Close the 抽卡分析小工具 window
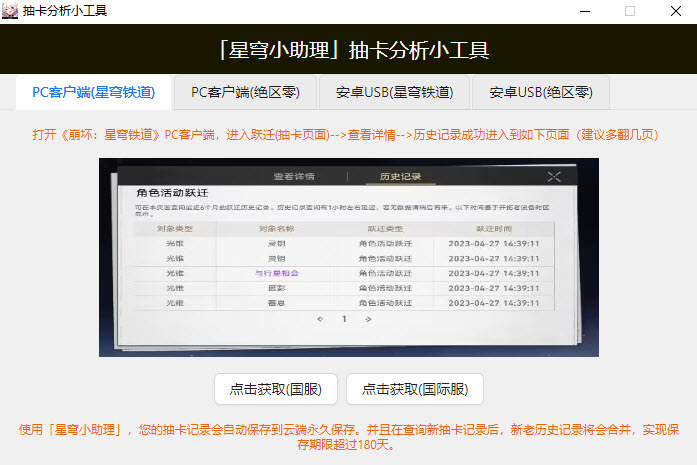This screenshot has height=465, width=697. click(676, 11)
